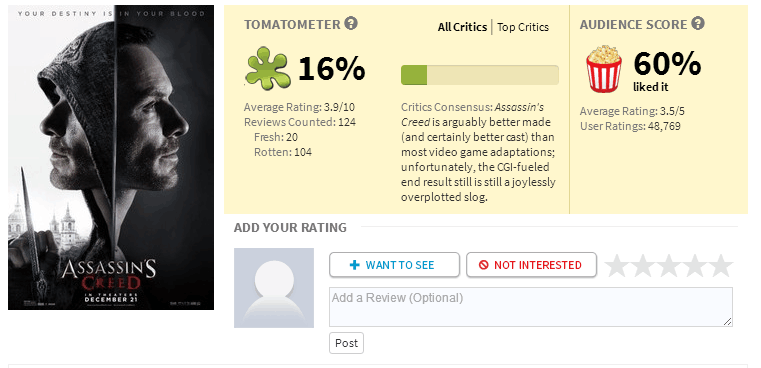This screenshot has height=368, width=761.
Task: Click the Tomatometer help question mark icon
Action: [x=351, y=23]
